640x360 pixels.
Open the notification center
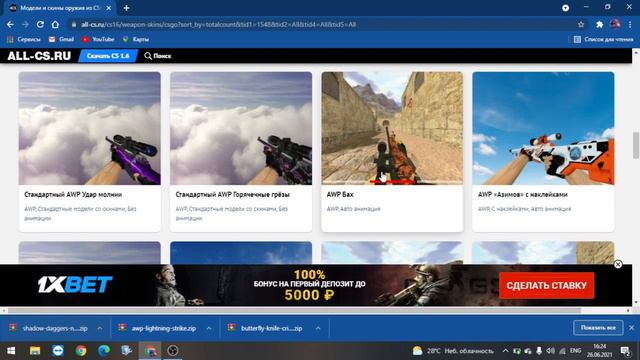625,351
